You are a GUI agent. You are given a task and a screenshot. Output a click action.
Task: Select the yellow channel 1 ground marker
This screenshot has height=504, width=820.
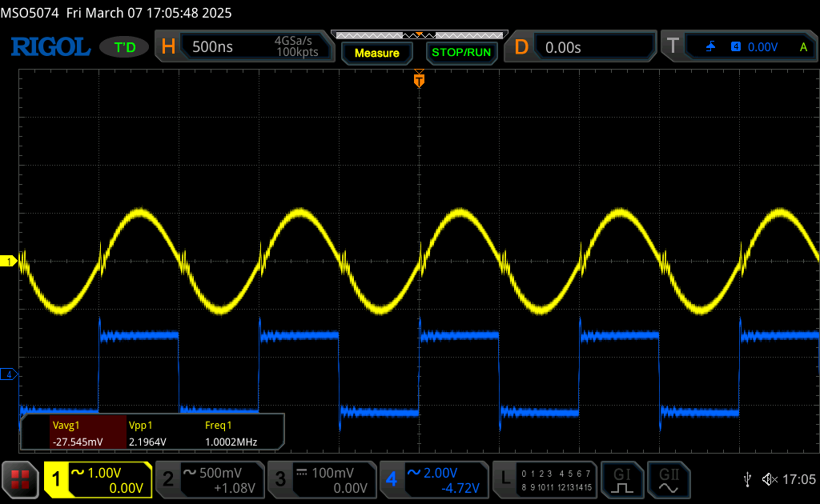point(9,262)
